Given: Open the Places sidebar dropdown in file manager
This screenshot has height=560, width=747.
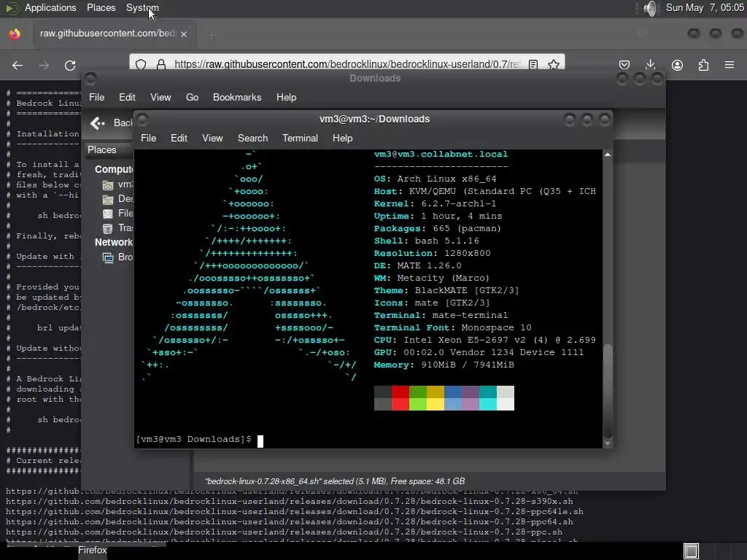Looking at the screenshot, I should 109,149.
